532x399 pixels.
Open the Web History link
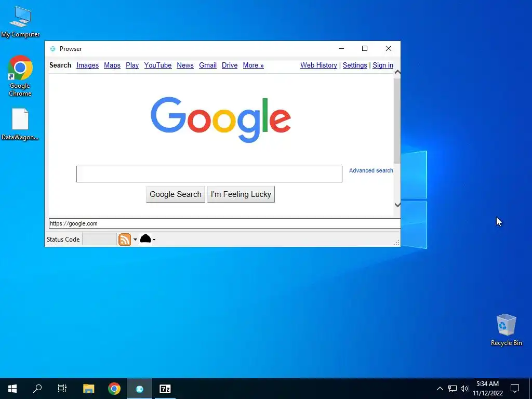point(318,65)
